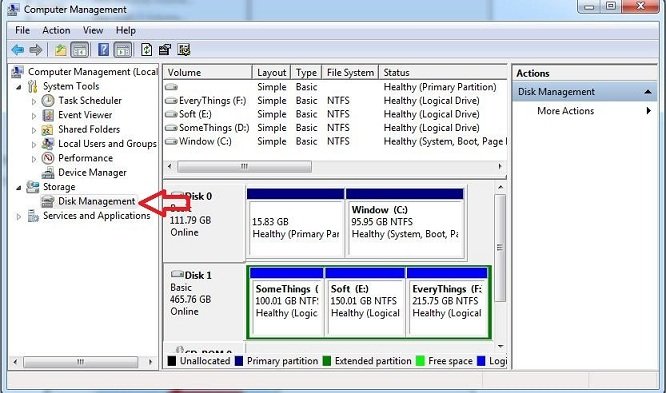Image resolution: width=666 pixels, height=393 pixels.
Task: Click the Services and Applications icon
Action: point(33,216)
